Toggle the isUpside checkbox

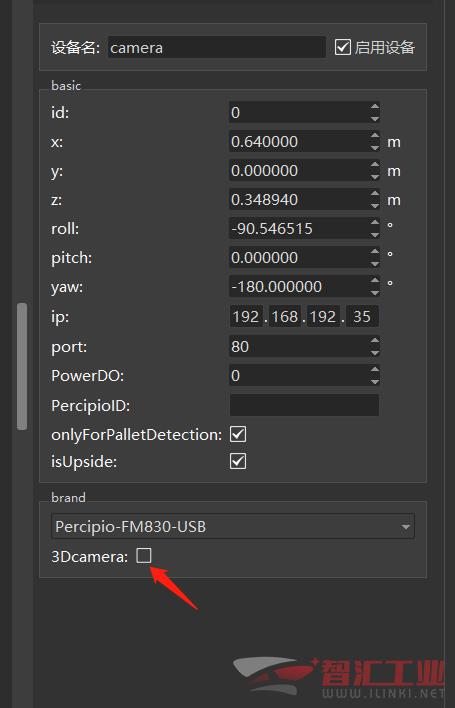click(238, 461)
